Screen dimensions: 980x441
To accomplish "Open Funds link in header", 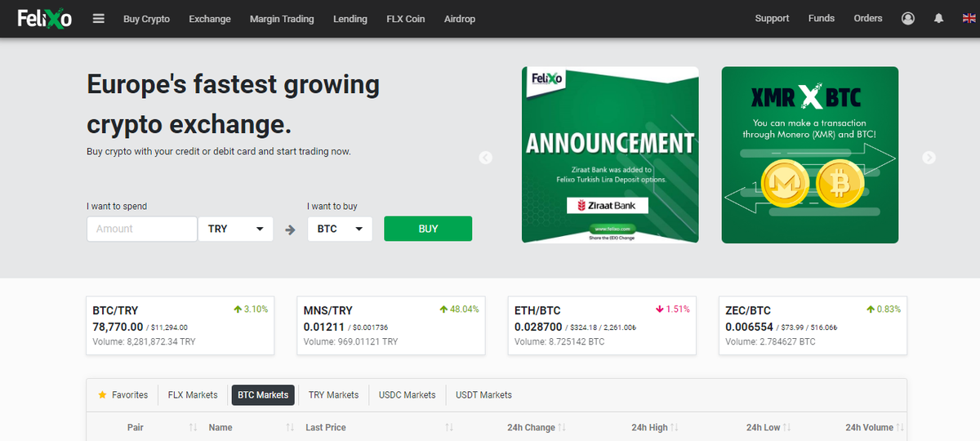I will pos(822,18).
